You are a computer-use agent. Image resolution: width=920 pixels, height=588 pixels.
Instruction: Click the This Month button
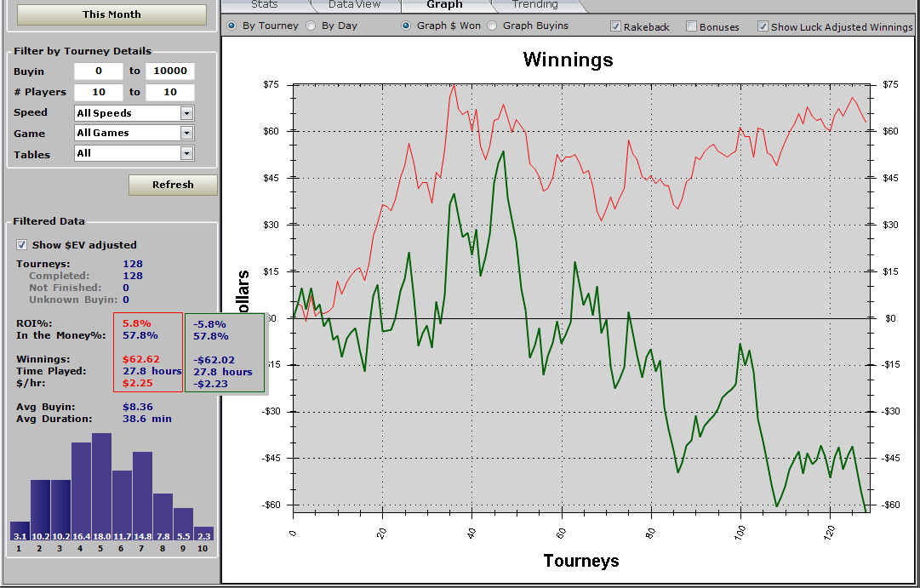coord(111,14)
